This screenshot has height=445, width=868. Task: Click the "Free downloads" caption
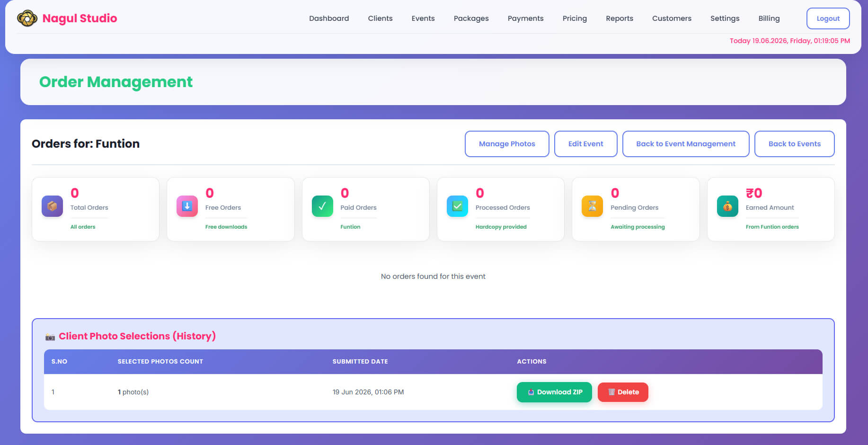(226, 227)
